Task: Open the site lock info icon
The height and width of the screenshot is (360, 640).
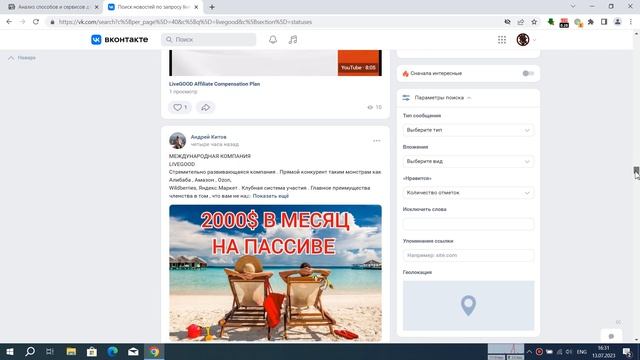Action: (x=52, y=22)
